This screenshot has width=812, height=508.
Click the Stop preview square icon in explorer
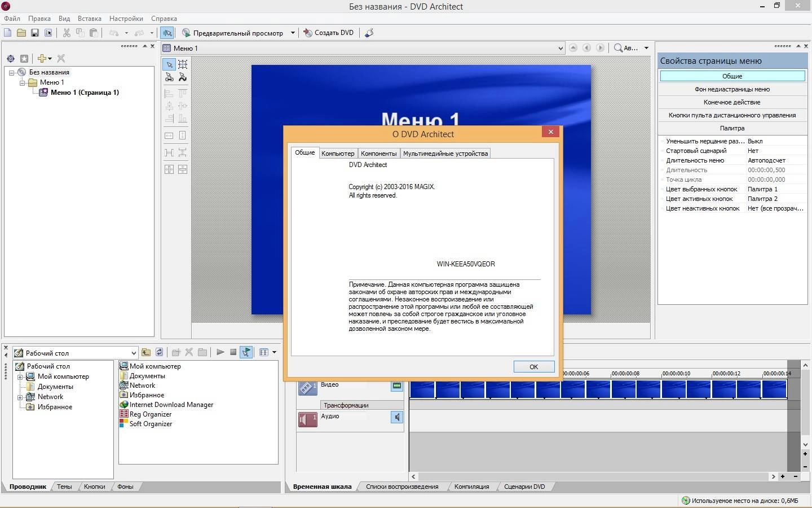pyautogui.click(x=233, y=352)
